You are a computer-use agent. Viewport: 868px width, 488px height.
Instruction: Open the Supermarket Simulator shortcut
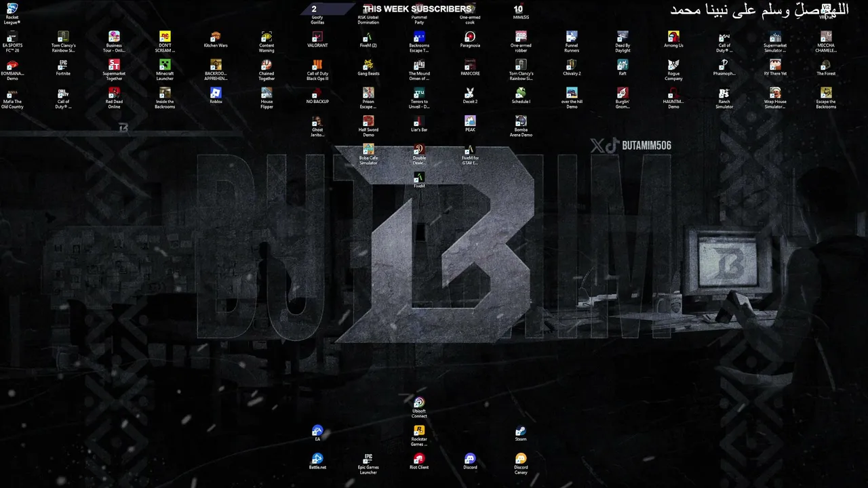[x=775, y=41]
